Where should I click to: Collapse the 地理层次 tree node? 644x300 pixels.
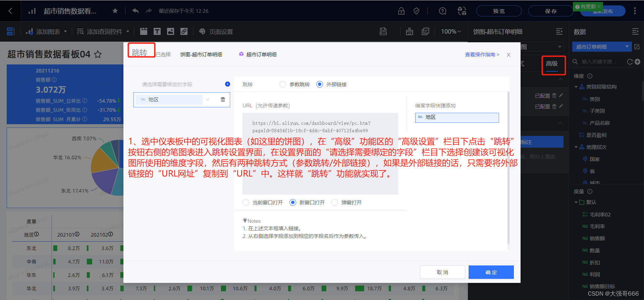coord(576,147)
